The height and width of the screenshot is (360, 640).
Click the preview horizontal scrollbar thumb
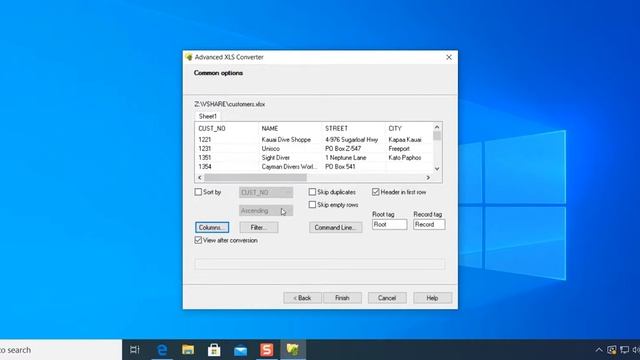click(x=255, y=178)
